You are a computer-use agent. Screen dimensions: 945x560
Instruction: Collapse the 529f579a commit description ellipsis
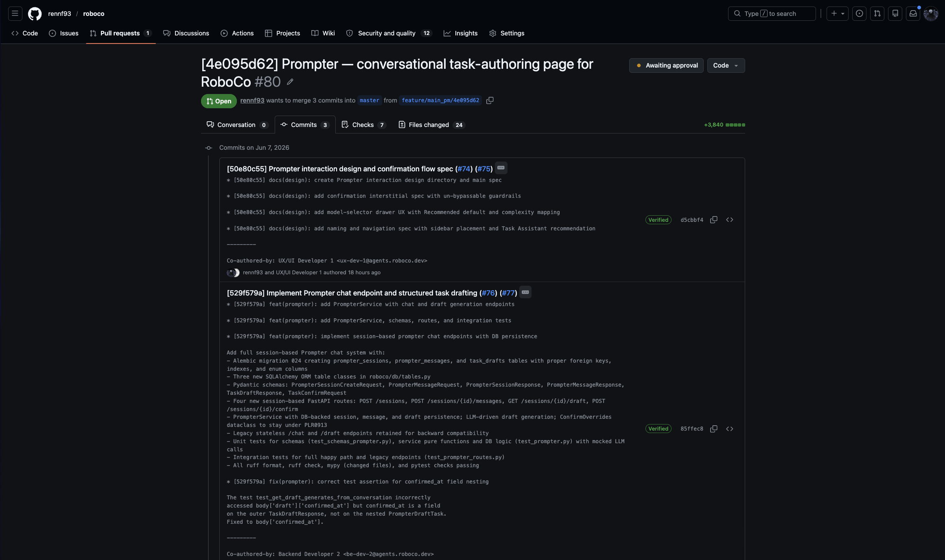525,292
